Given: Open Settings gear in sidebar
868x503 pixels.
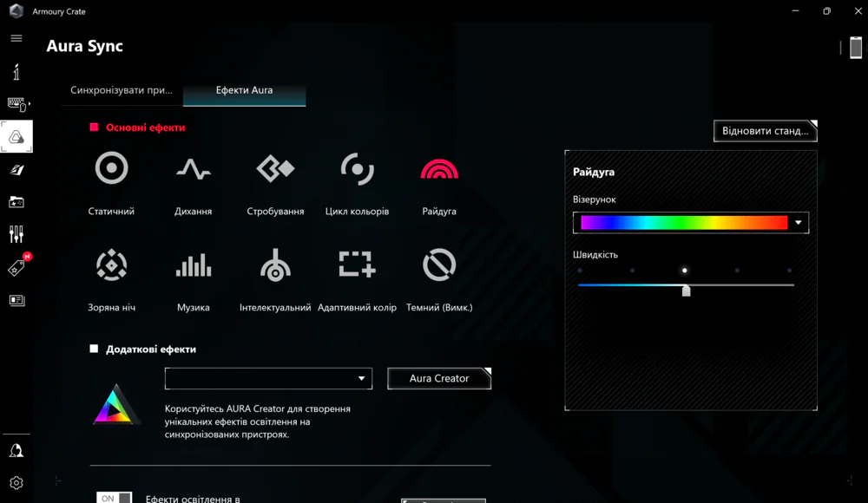Looking at the screenshot, I should point(16,483).
